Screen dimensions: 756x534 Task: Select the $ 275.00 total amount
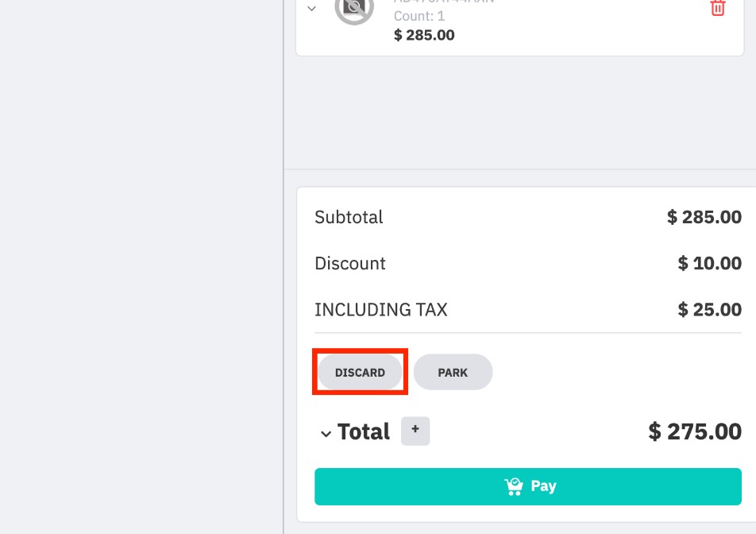coord(695,431)
